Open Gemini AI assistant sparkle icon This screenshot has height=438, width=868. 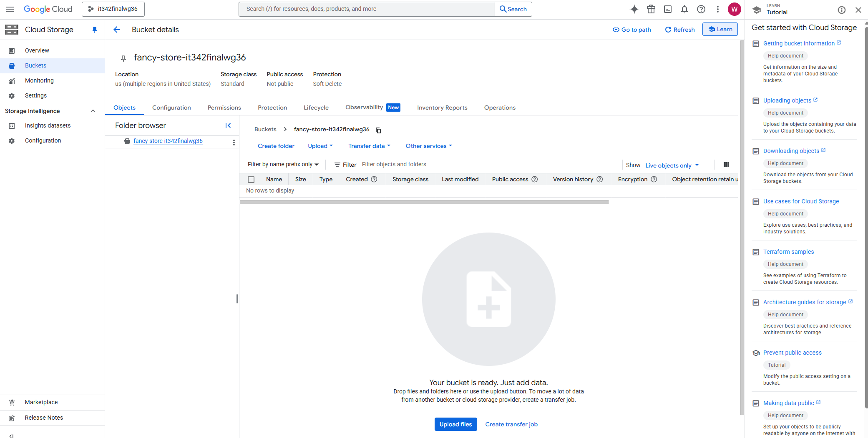(634, 9)
